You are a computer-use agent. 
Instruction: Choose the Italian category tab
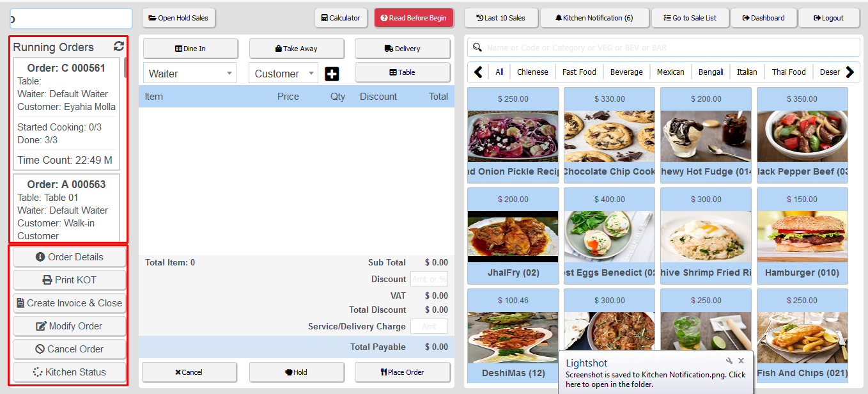coord(747,72)
